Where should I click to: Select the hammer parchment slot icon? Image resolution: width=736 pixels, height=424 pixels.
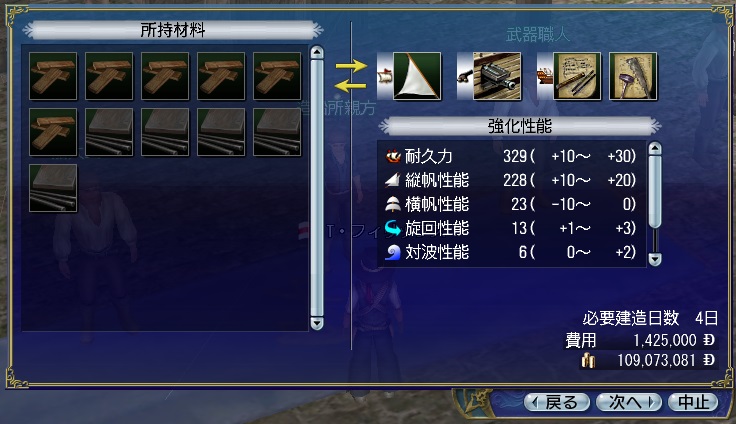coord(633,76)
